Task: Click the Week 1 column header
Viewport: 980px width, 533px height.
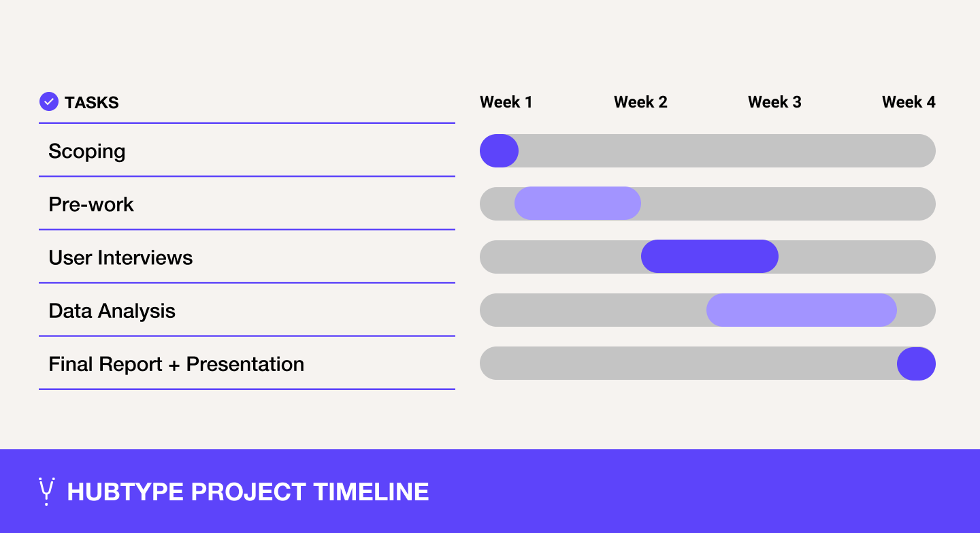Action: pos(506,102)
